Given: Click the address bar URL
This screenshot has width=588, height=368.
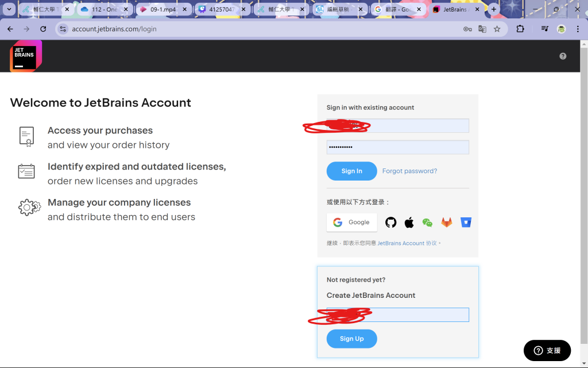Looking at the screenshot, I should pos(114,29).
